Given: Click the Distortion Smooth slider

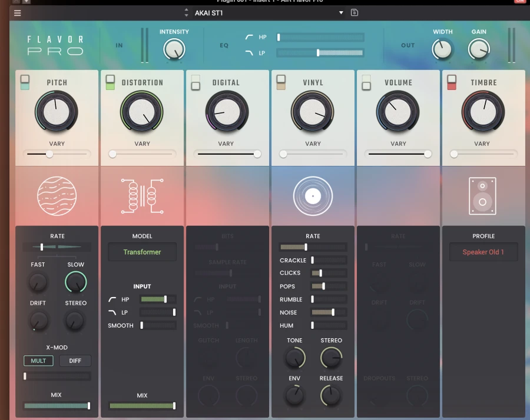Looking at the screenshot, I should [x=158, y=325].
